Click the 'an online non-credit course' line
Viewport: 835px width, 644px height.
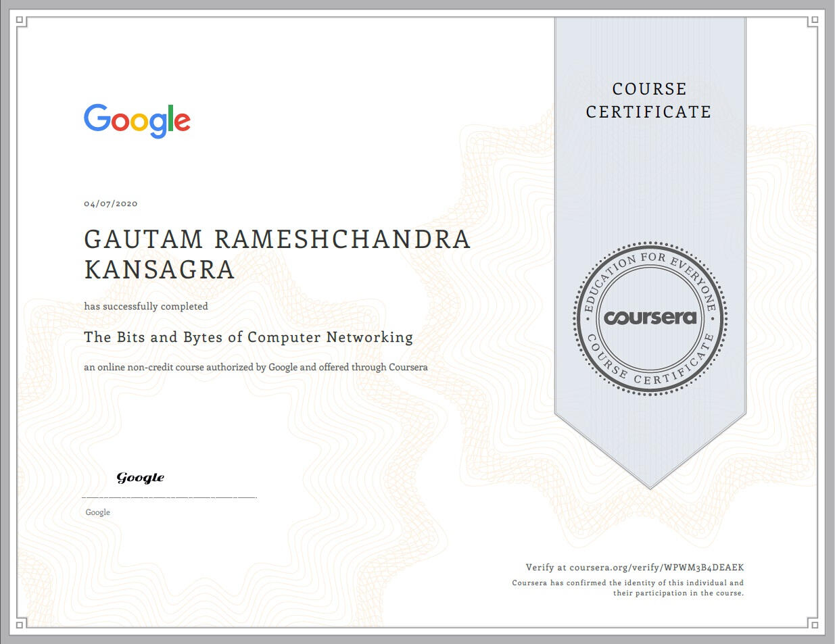click(256, 367)
